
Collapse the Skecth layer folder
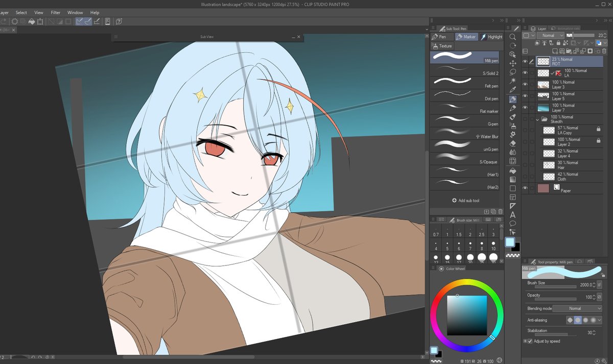[x=537, y=120]
